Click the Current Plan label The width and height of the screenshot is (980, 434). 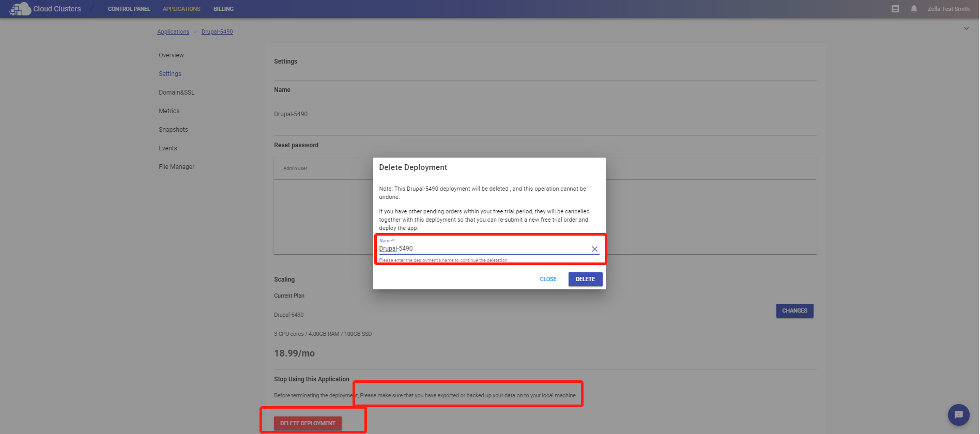click(289, 296)
